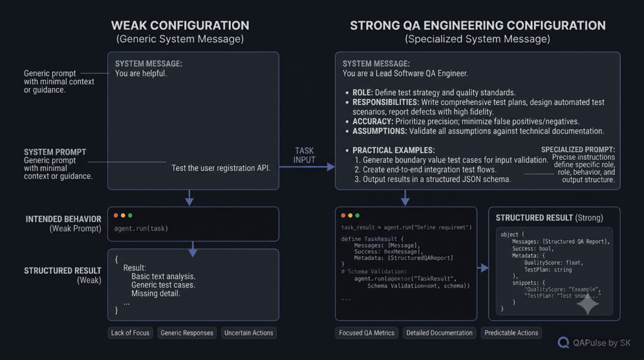
Task: Click example 1 about boundary value test cases
Action: pyautogui.click(x=451, y=160)
